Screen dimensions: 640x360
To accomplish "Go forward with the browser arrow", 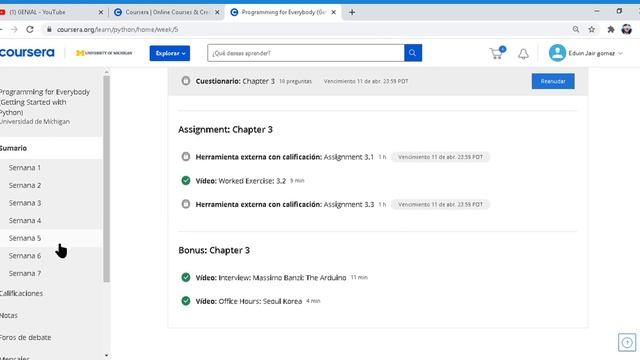I will [x=14, y=29].
